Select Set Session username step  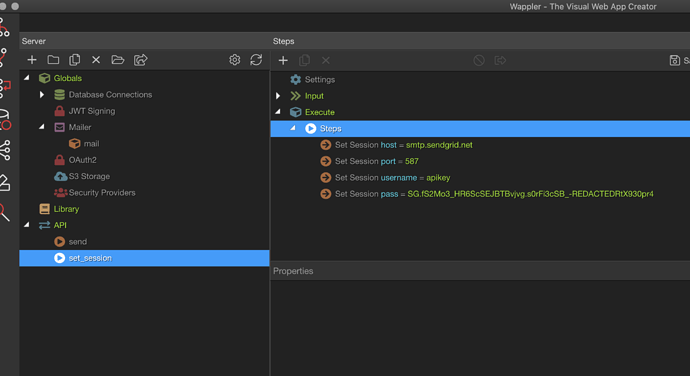click(393, 177)
